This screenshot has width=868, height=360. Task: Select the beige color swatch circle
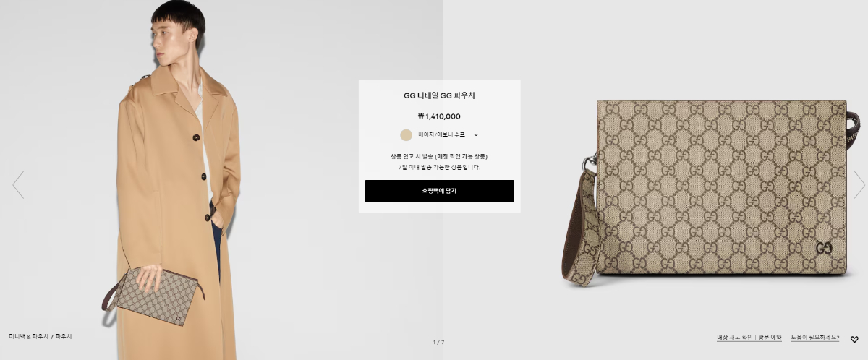click(406, 134)
